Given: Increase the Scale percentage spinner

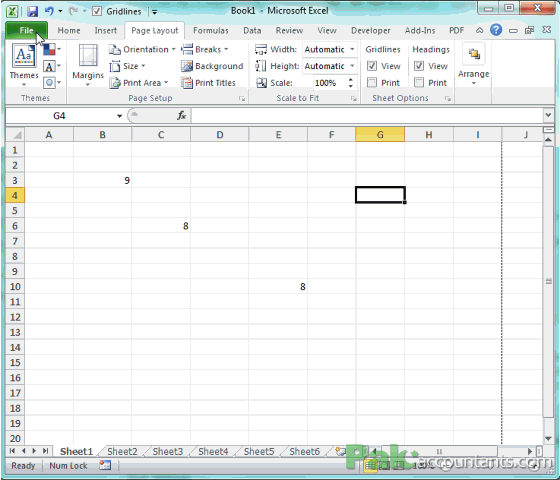Looking at the screenshot, I should click(351, 80).
